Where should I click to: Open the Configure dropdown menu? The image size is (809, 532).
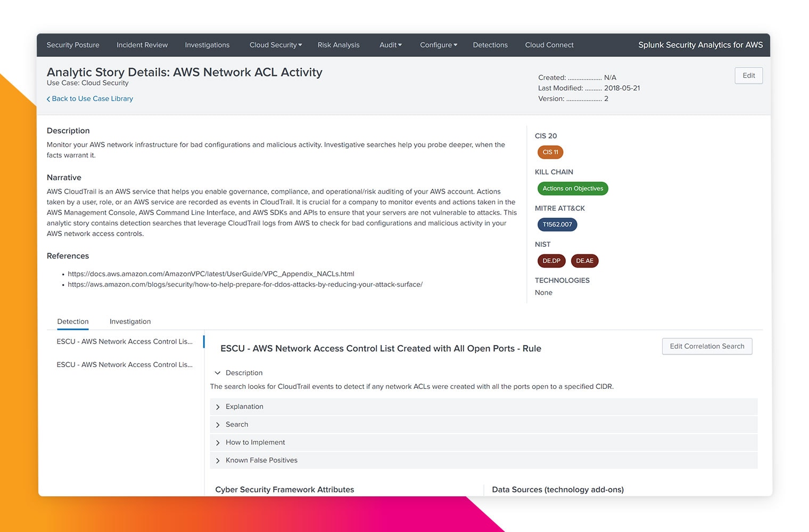pyautogui.click(x=439, y=45)
